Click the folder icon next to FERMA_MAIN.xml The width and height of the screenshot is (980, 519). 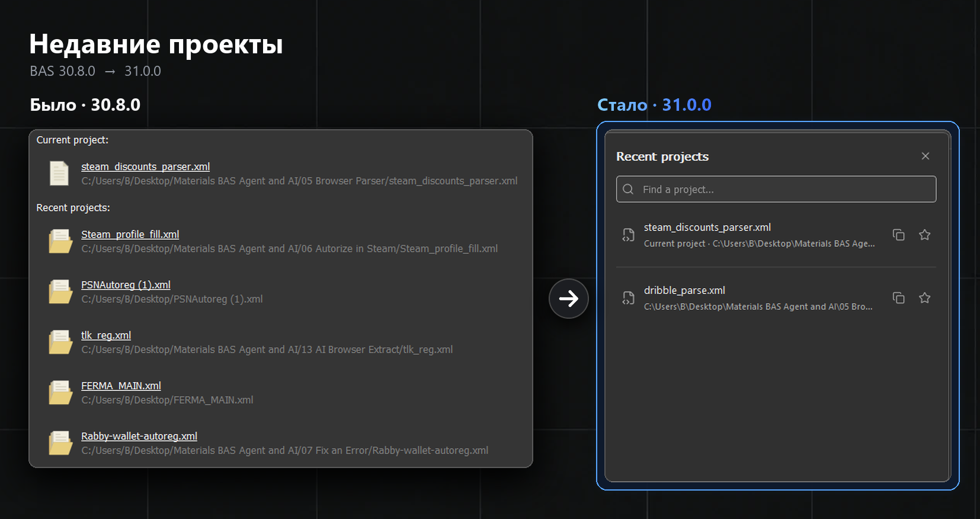(x=60, y=392)
